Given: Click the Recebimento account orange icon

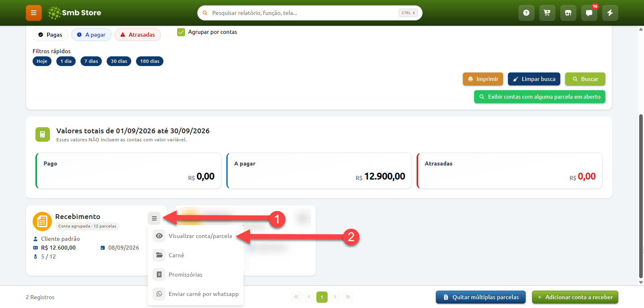Looking at the screenshot, I should coord(42,221).
